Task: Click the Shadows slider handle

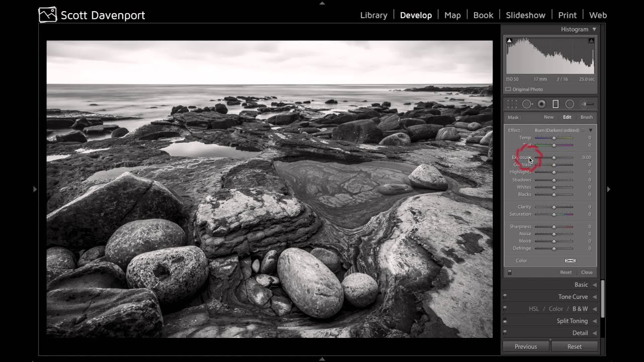Action: (554, 180)
